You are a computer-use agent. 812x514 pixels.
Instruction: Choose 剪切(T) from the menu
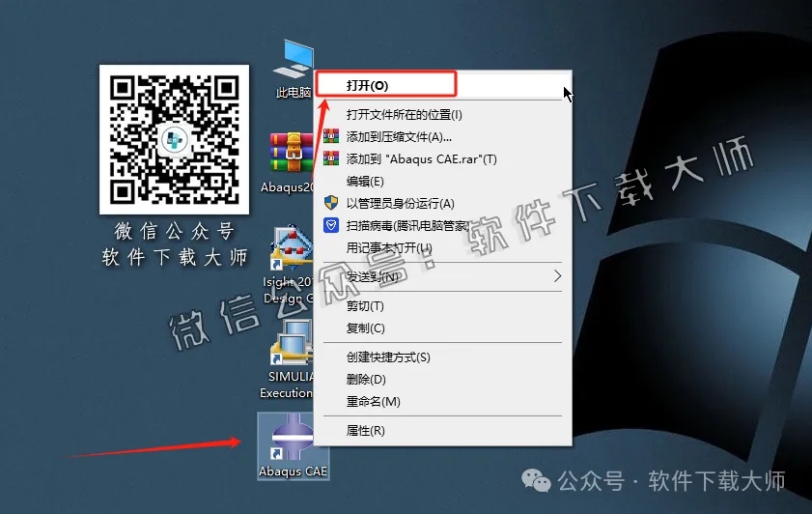click(443, 306)
